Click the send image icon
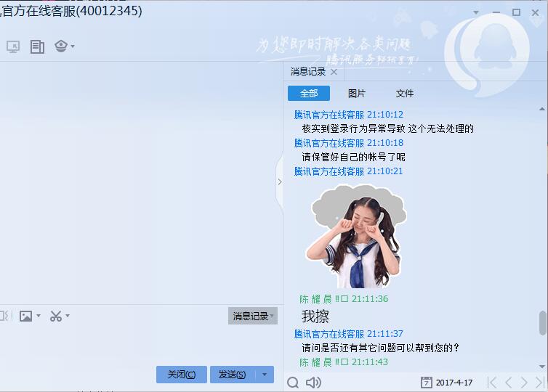 pyautogui.click(x=26, y=317)
